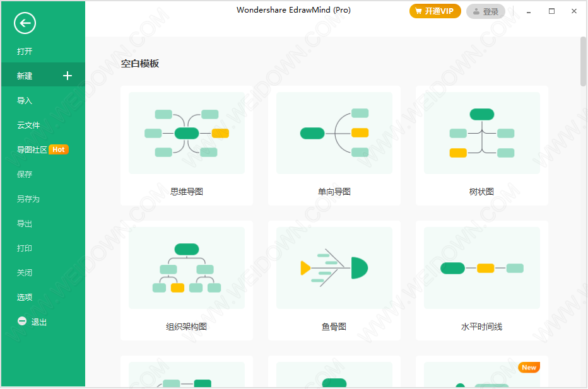This screenshot has width=588, height=389.
Task: Choose the 水平时间线 timeline template
Action: 481,268
